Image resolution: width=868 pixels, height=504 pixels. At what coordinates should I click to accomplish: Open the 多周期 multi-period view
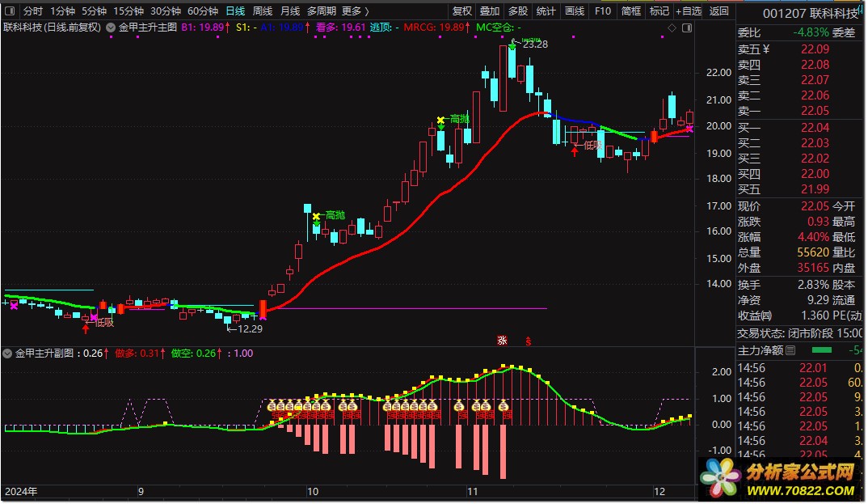click(x=321, y=11)
